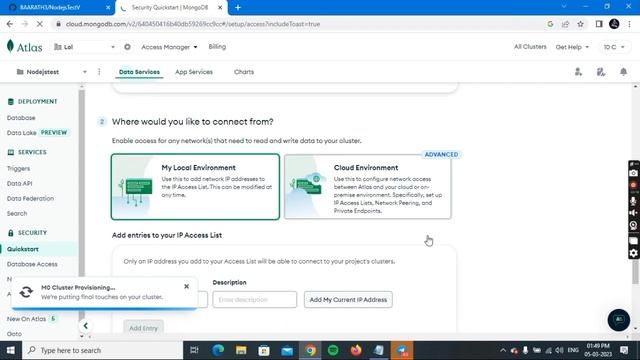Open Microsoft Store from the taskbar

click(264, 350)
